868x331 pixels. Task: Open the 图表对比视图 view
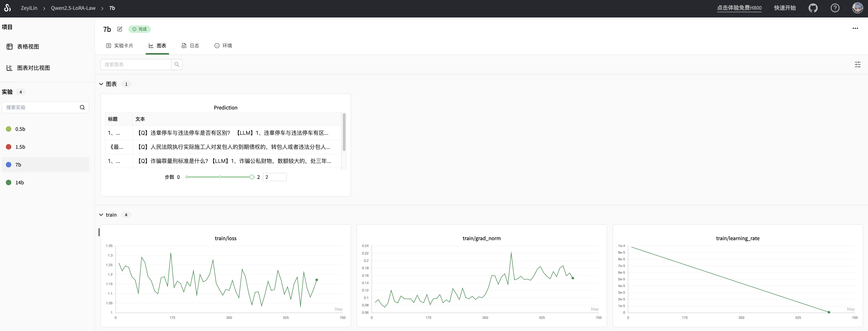point(33,68)
